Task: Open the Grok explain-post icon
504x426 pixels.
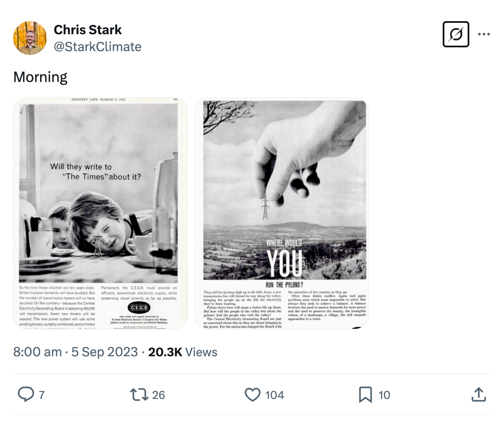Action: (456, 34)
